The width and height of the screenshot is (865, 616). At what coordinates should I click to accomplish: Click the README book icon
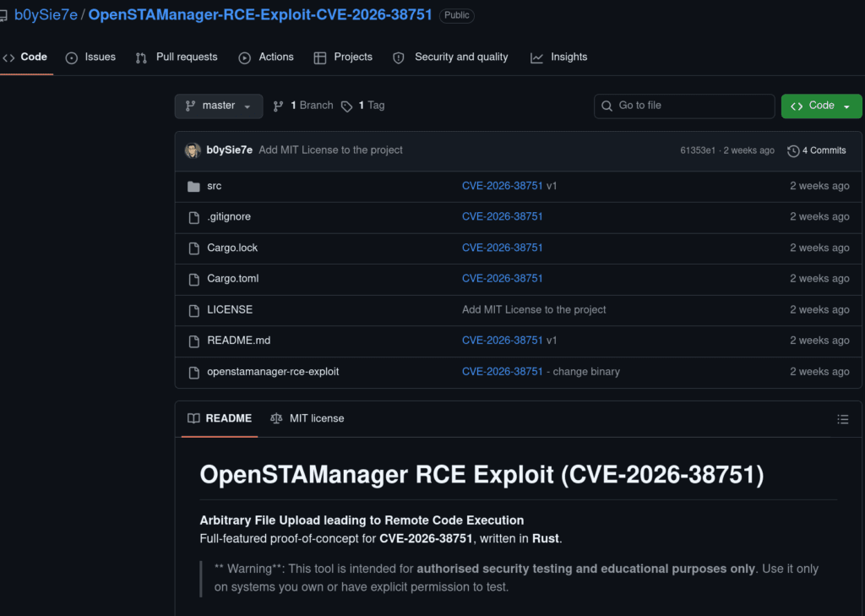[x=193, y=418]
